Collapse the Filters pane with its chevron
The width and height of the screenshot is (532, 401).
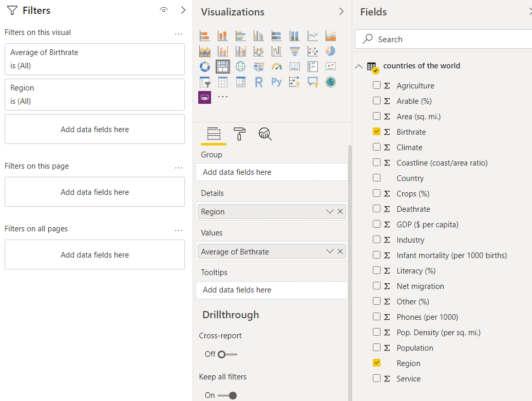click(183, 10)
